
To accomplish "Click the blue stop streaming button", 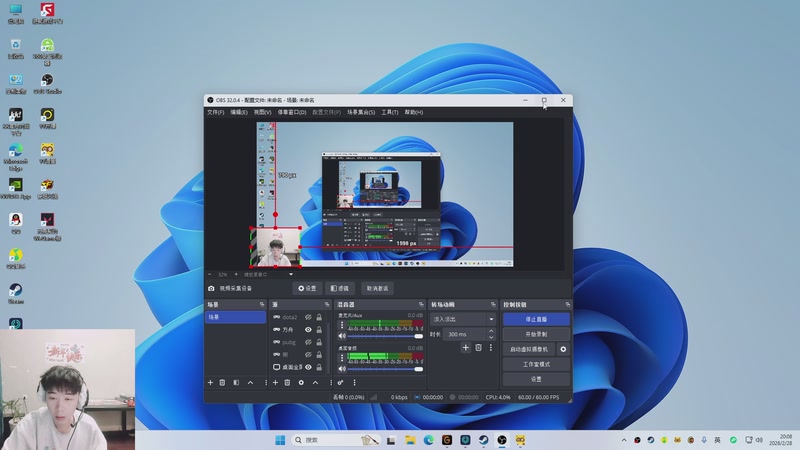I will coord(536,319).
